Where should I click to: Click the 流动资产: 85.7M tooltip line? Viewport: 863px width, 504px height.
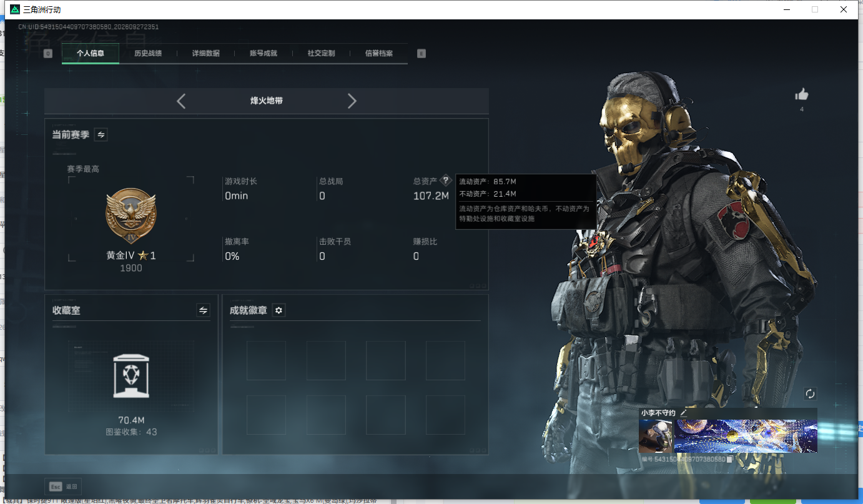pos(488,182)
